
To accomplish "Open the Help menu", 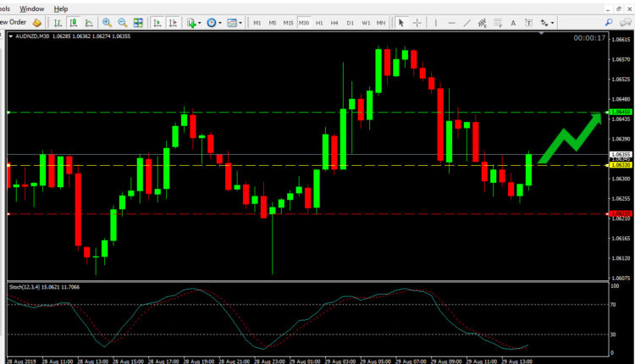I will pyautogui.click(x=61, y=8).
